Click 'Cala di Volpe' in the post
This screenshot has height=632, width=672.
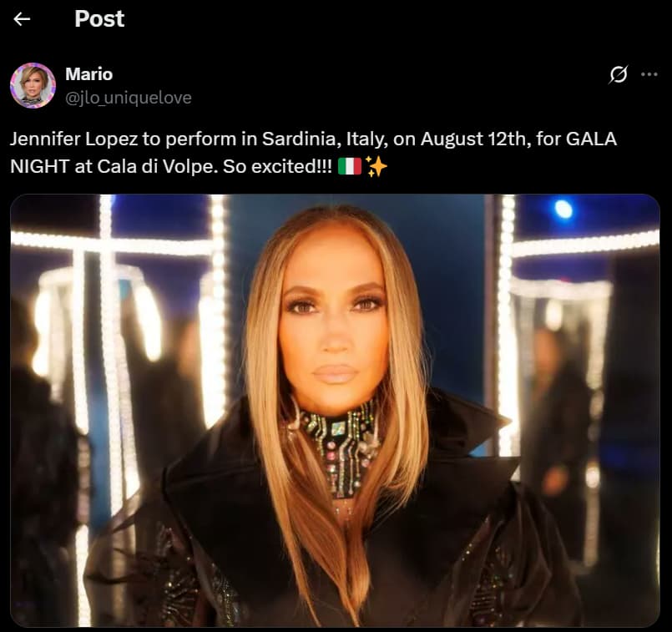tap(155, 167)
